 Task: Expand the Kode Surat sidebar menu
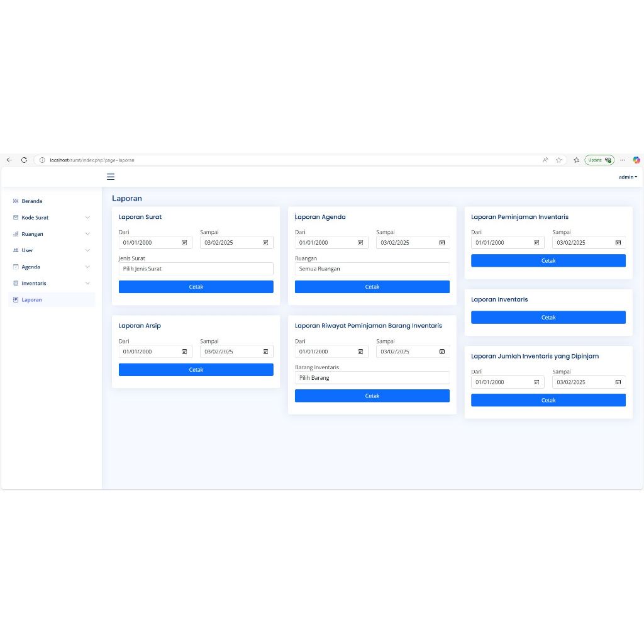click(x=52, y=217)
